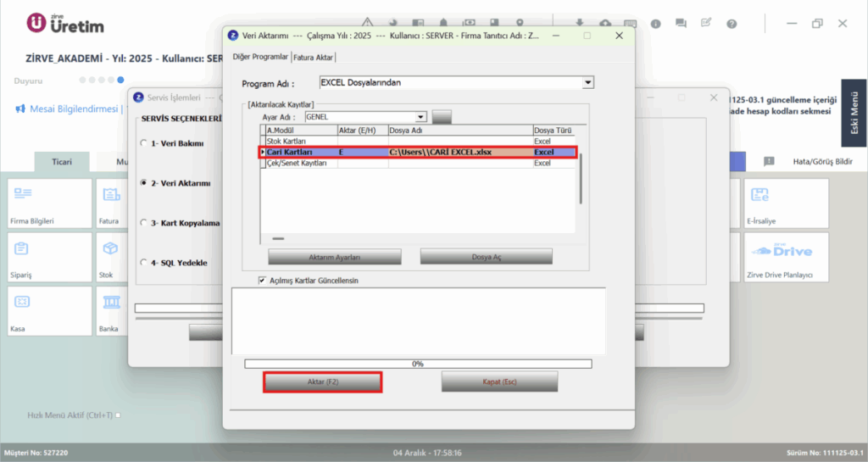Click the Firma Bilgileri tile
Image resolution: width=868 pixels, height=462 pixels.
click(x=50, y=203)
